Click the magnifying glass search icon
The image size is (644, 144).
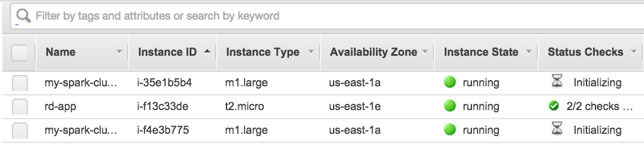23,16
